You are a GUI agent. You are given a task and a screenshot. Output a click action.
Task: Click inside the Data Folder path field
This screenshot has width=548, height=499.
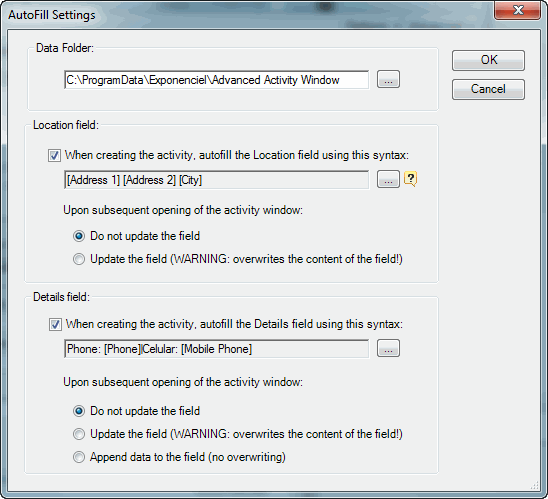point(216,80)
